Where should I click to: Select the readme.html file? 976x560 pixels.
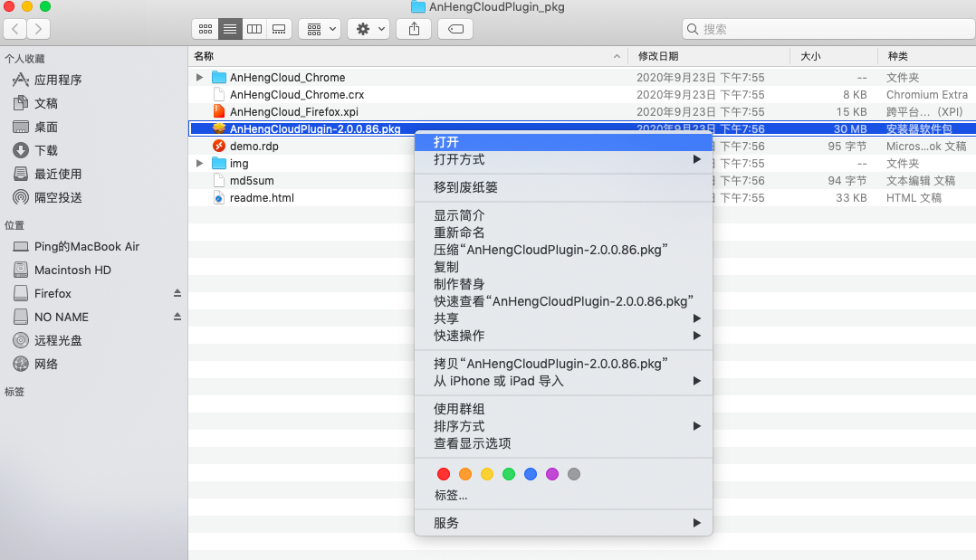point(262,198)
